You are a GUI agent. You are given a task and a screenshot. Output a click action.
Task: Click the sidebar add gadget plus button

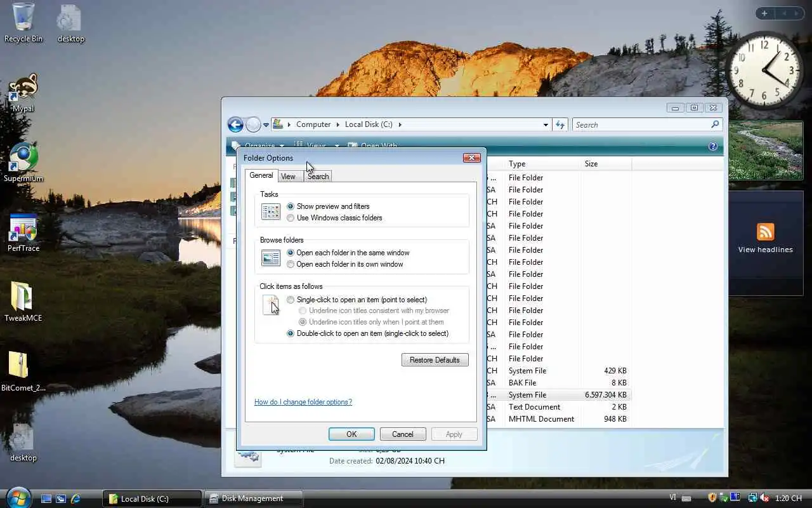764,13
